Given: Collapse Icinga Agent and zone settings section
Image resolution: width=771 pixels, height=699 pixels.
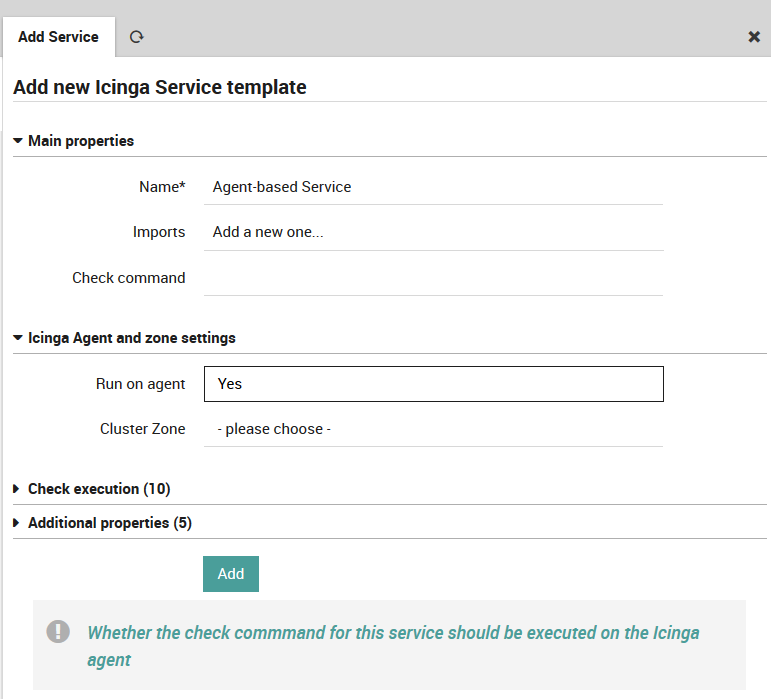Looking at the screenshot, I should [124, 338].
